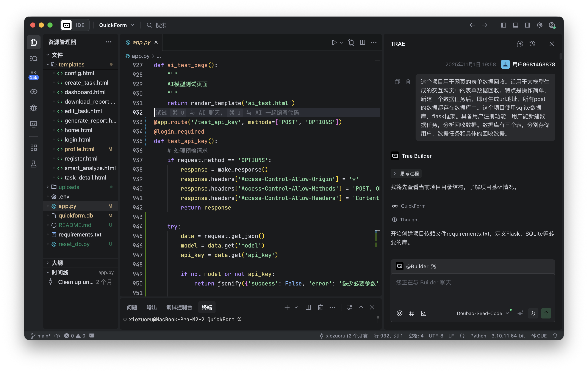Toggle the AI preview eye icon in sidebar

[x=34, y=91]
